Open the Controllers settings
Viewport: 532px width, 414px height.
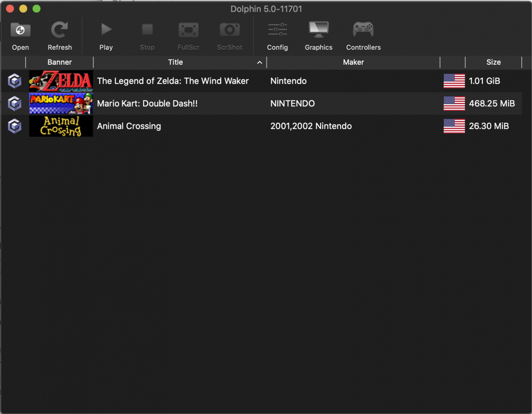(363, 31)
